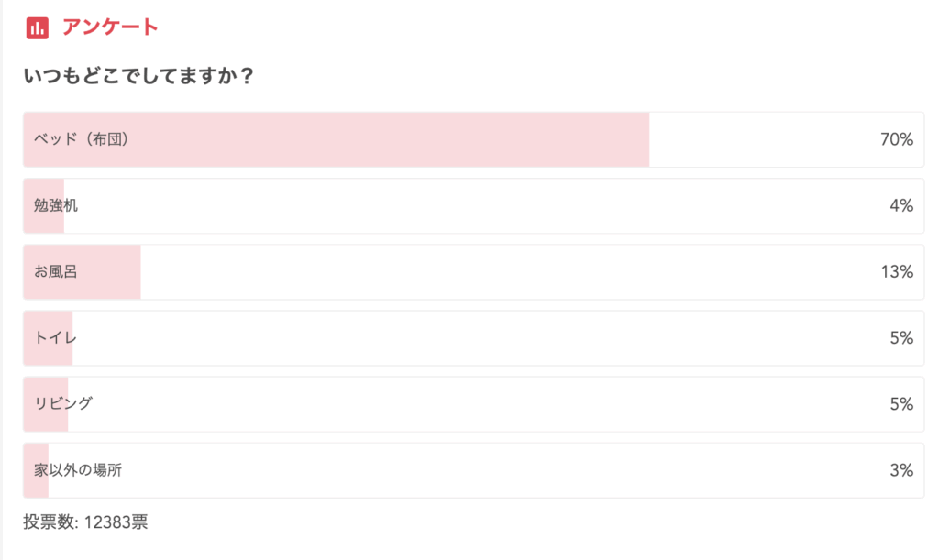Select the ベッド（布団） poll option label
939x560 pixels.
pyautogui.click(x=80, y=139)
